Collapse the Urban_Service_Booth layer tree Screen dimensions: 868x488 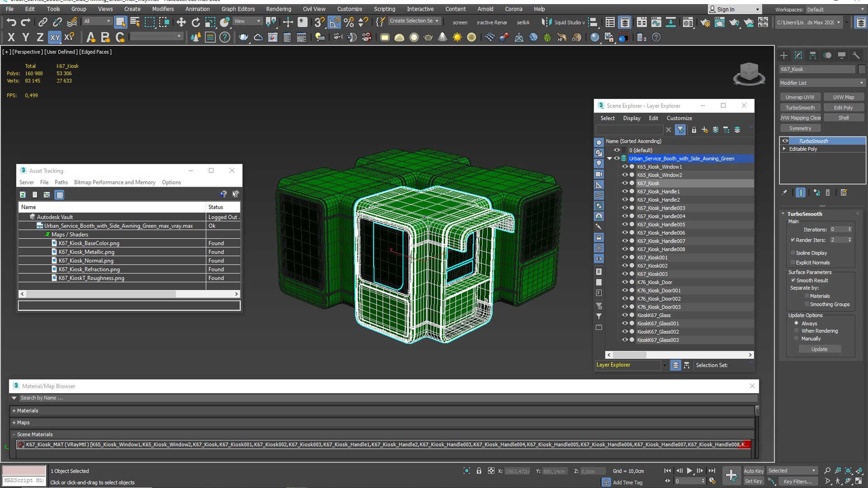click(609, 159)
